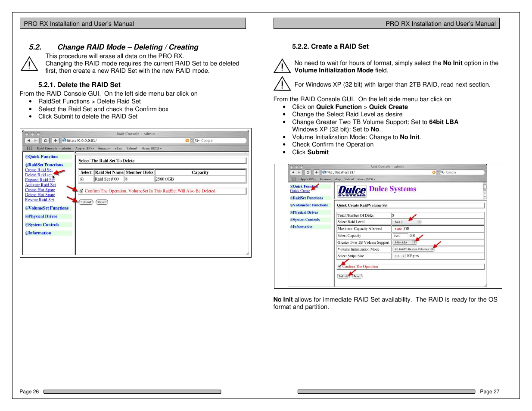This screenshot has height=411, width=532.
Task: Click Reset in the Delete Raid Set form
Action: tap(102, 202)
